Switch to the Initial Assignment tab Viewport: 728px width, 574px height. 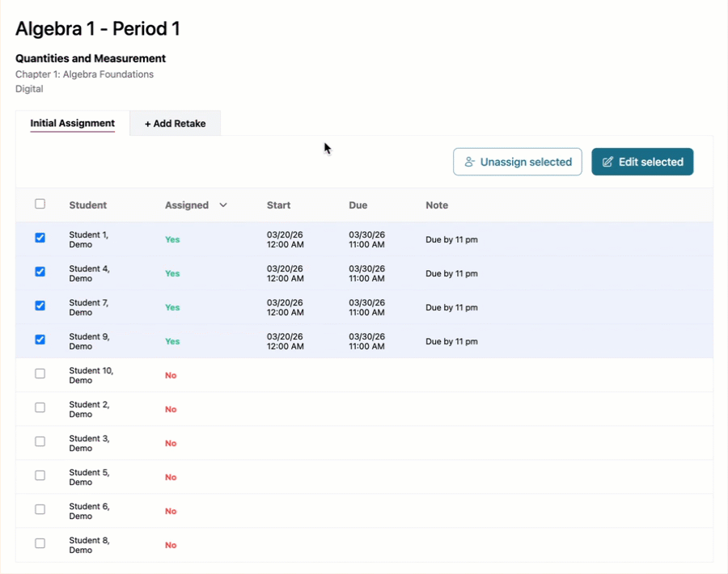(x=73, y=124)
